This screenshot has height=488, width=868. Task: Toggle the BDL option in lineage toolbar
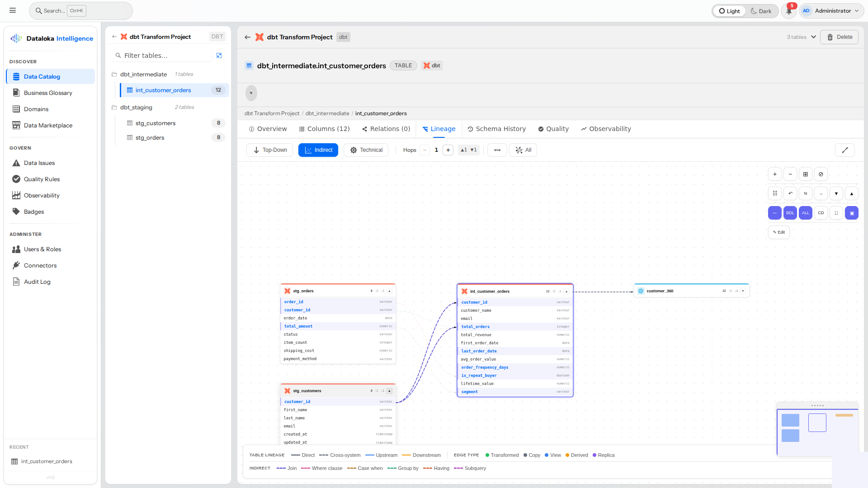(790, 212)
